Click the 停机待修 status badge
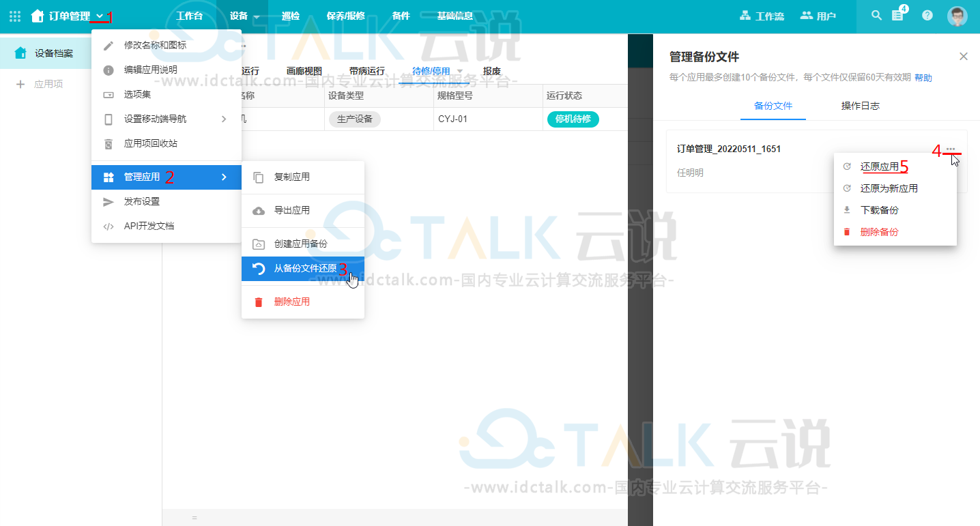This screenshot has width=980, height=526. tap(573, 119)
